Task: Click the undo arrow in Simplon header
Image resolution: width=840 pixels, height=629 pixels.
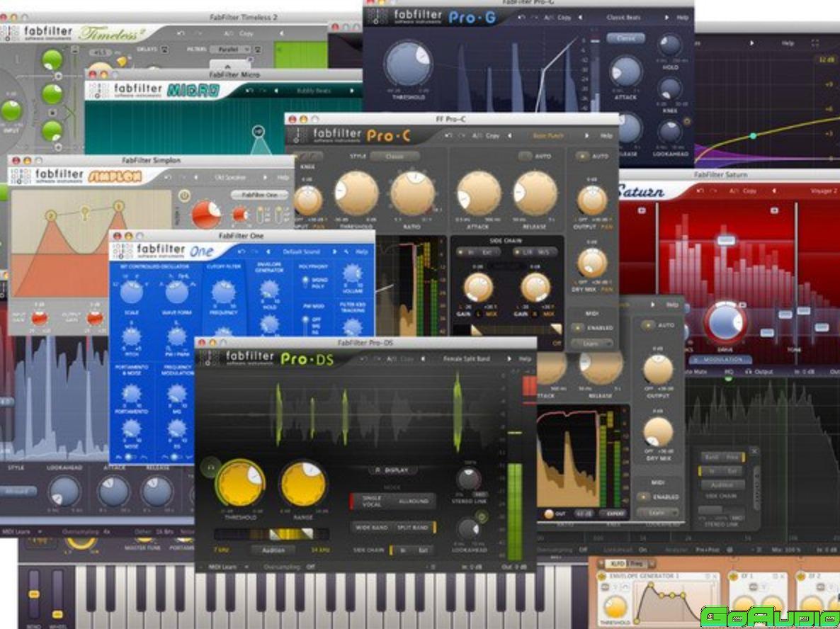Action: [169, 177]
